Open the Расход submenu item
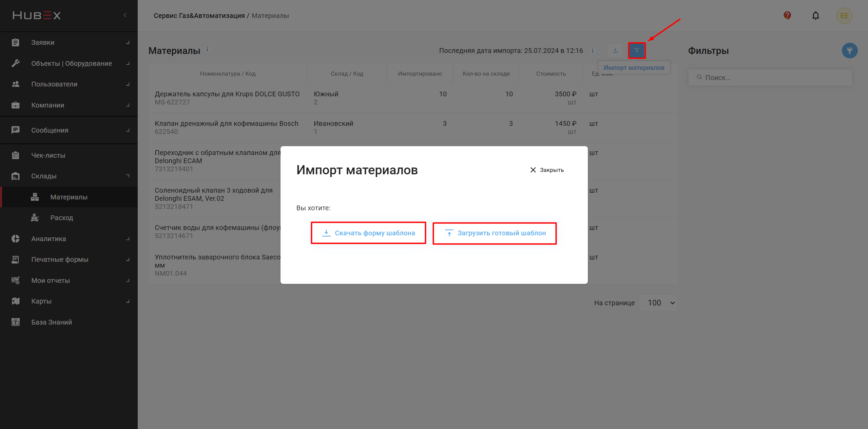 click(61, 218)
